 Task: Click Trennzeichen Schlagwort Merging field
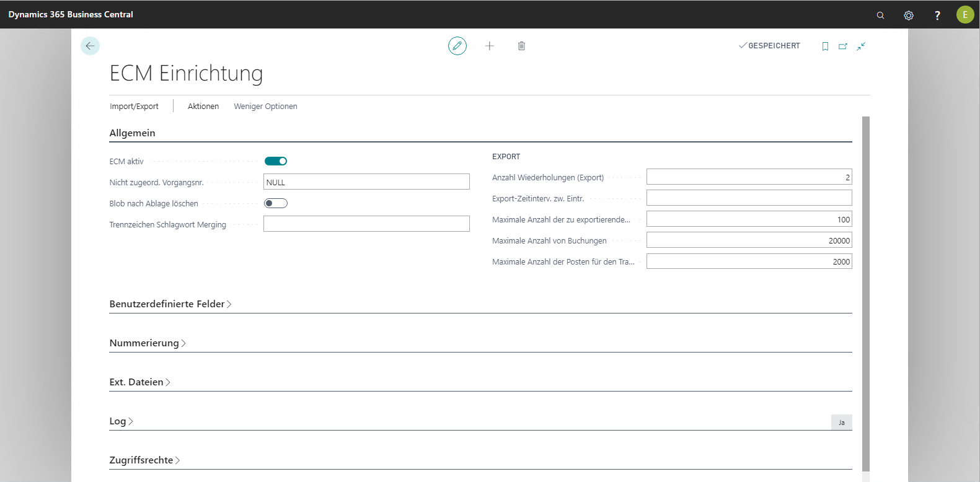366,224
